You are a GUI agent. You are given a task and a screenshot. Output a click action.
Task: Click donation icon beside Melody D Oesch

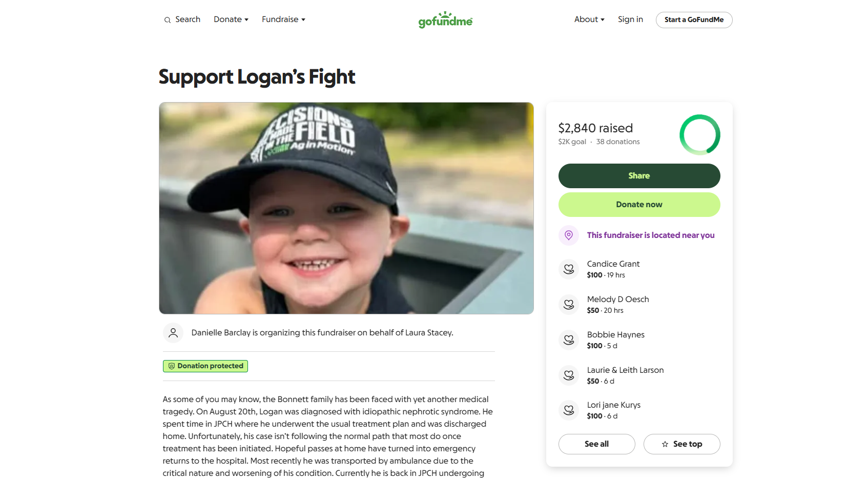click(569, 305)
